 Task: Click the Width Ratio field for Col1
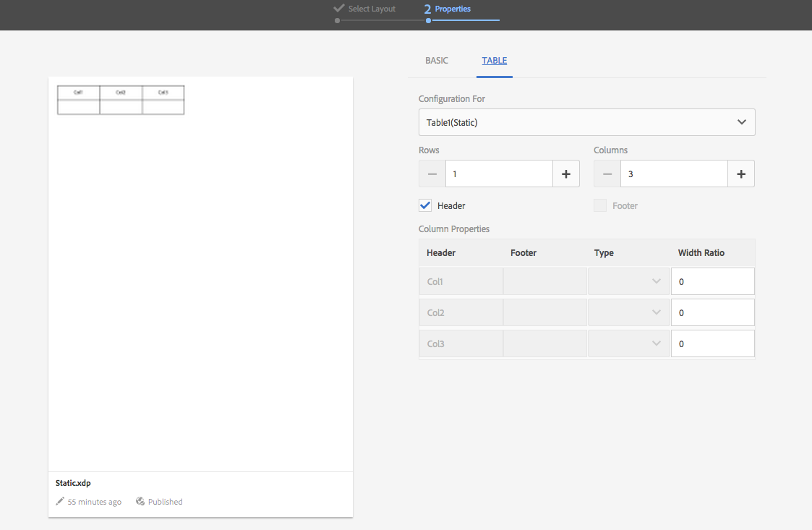[x=713, y=281]
